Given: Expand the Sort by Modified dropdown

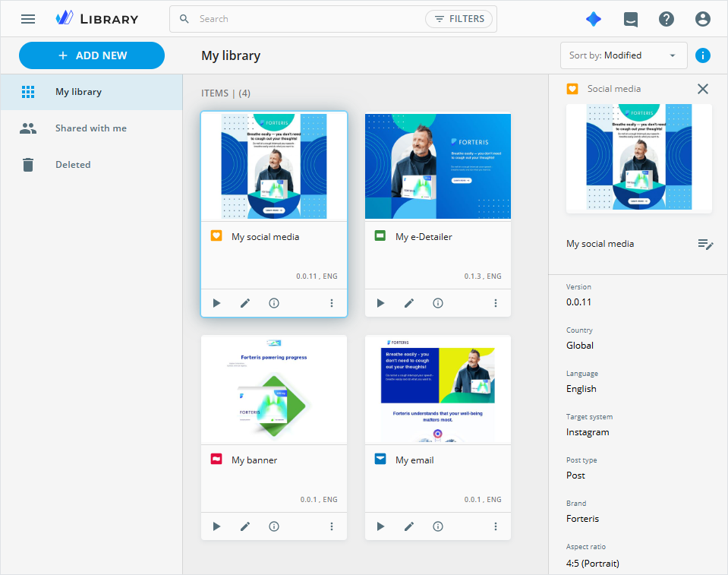Looking at the screenshot, I should coord(623,55).
